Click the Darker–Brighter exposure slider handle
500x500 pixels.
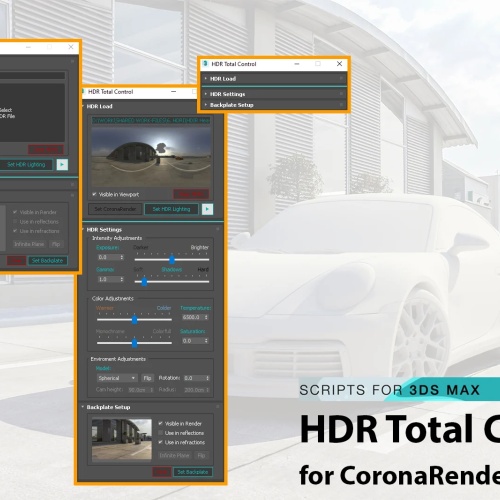[x=172, y=259]
